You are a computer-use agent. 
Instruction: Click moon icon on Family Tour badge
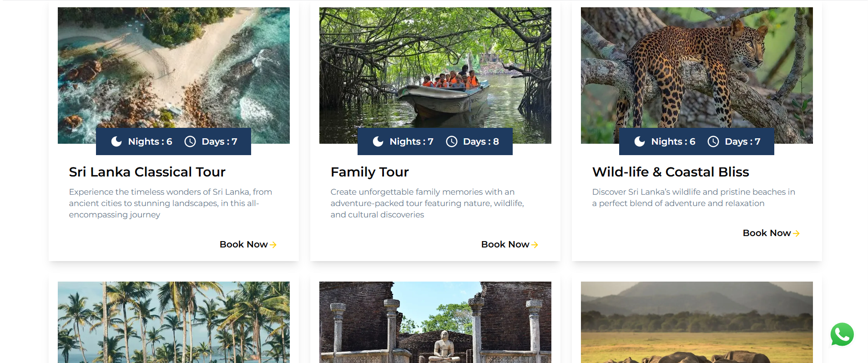[378, 141]
